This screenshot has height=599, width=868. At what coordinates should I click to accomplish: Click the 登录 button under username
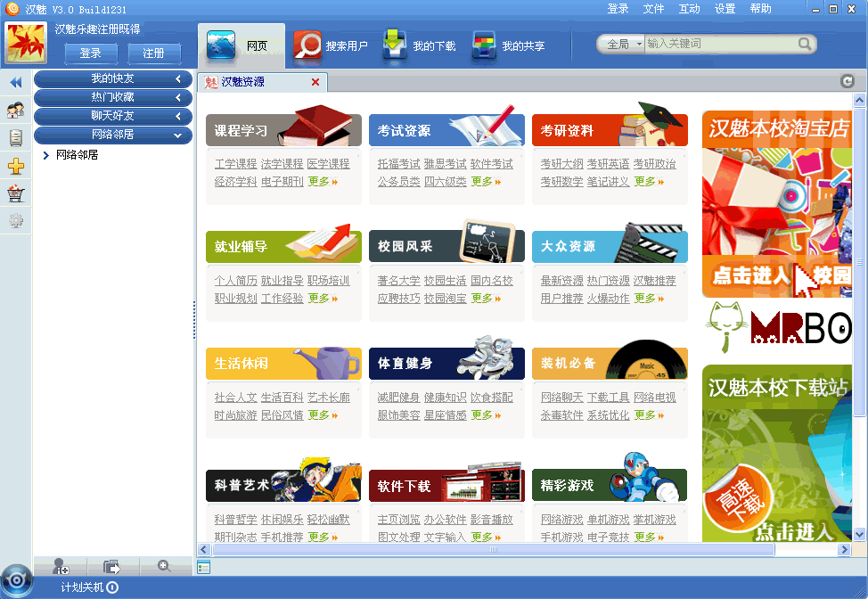[x=91, y=53]
